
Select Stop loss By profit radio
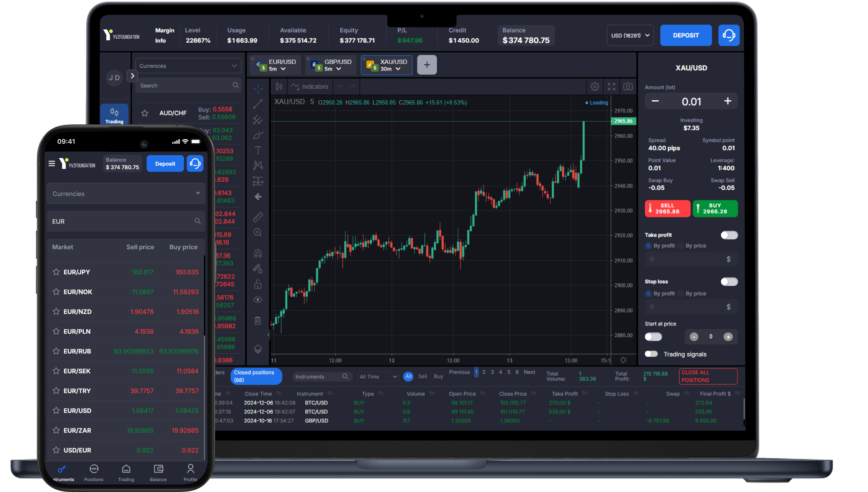click(648, 294)
